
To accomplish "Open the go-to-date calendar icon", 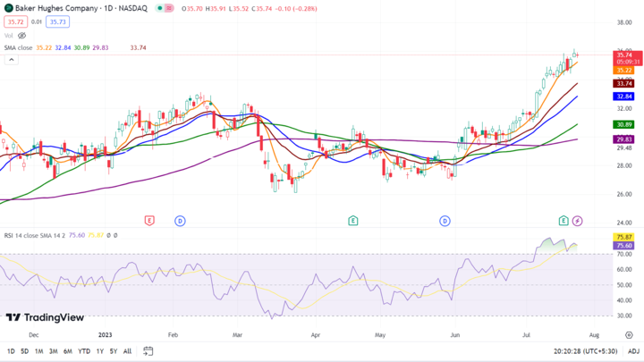I will (148, 351).
